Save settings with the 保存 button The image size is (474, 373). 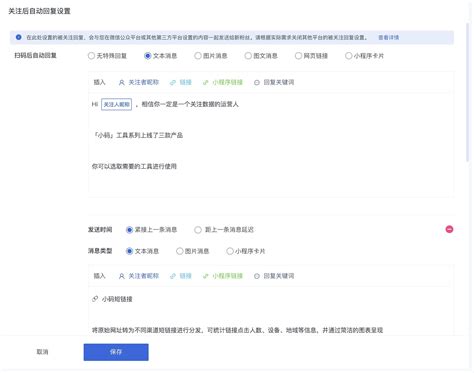pyautogui.click(x=116, y=352)
